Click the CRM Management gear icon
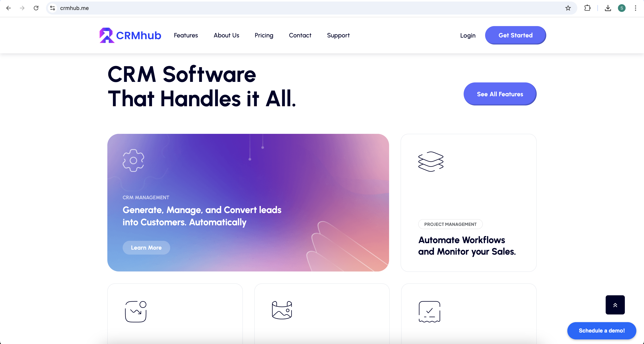Screen dimensions: 644x344 (134, 160)
